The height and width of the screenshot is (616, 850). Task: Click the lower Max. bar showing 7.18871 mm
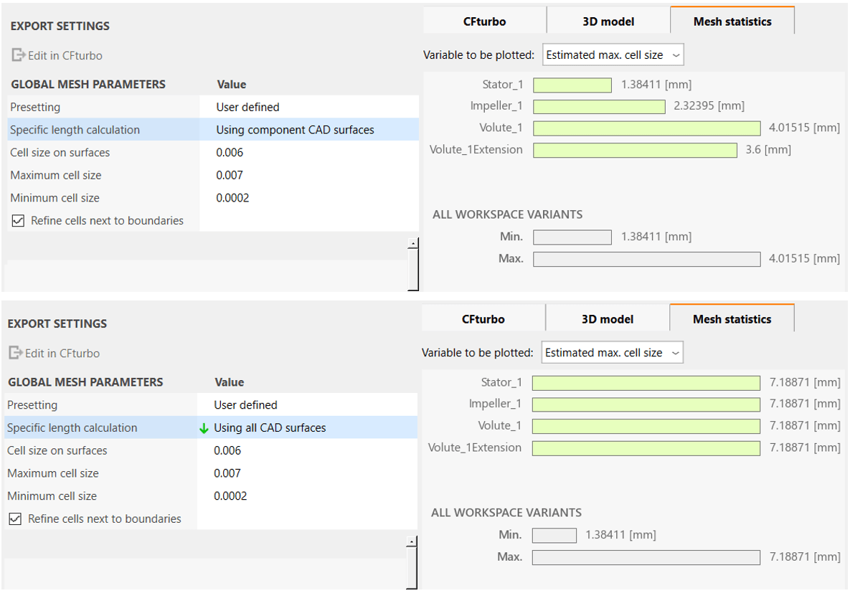click(646, 557)
